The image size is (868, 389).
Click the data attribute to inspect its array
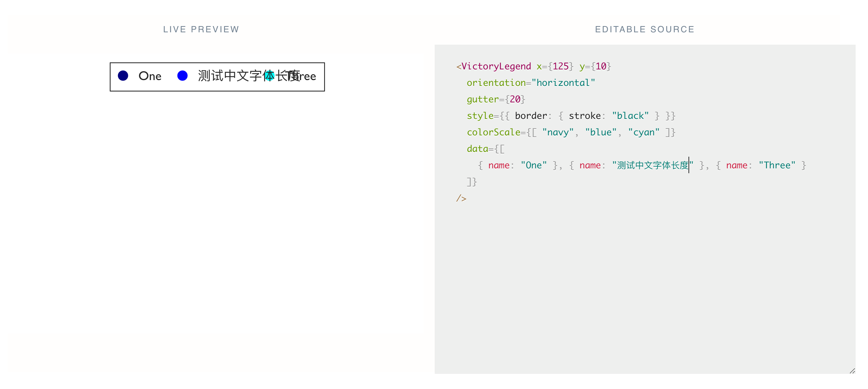click(x=477, y=148)
